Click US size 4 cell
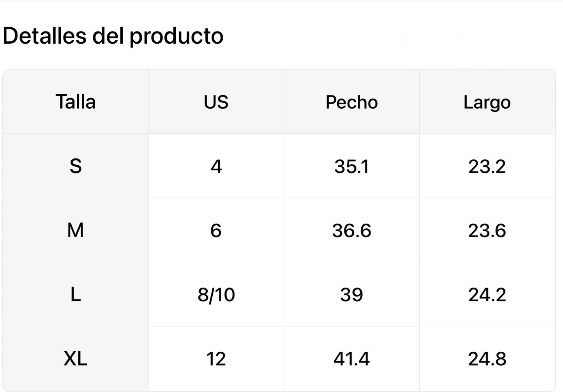The height and width of the screenshot is (392, 563). coord(216,166)
